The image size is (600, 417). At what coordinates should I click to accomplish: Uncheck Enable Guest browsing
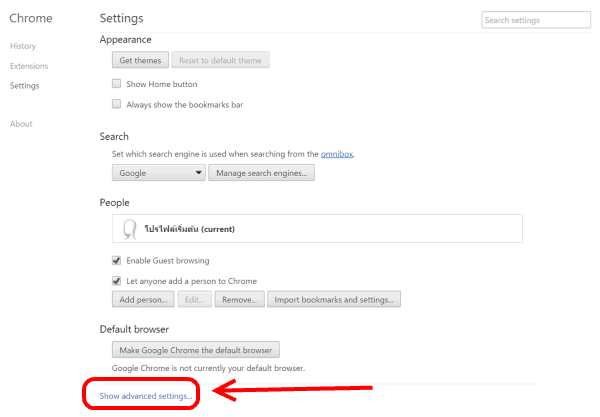coord(117,261)
